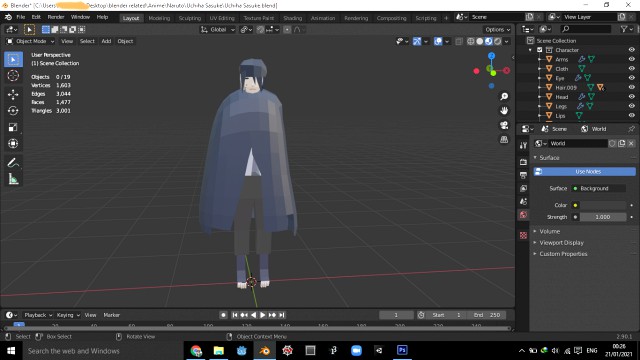Select the Annotate tool
This screenshot has height=360, width=640.
(13, 162)
